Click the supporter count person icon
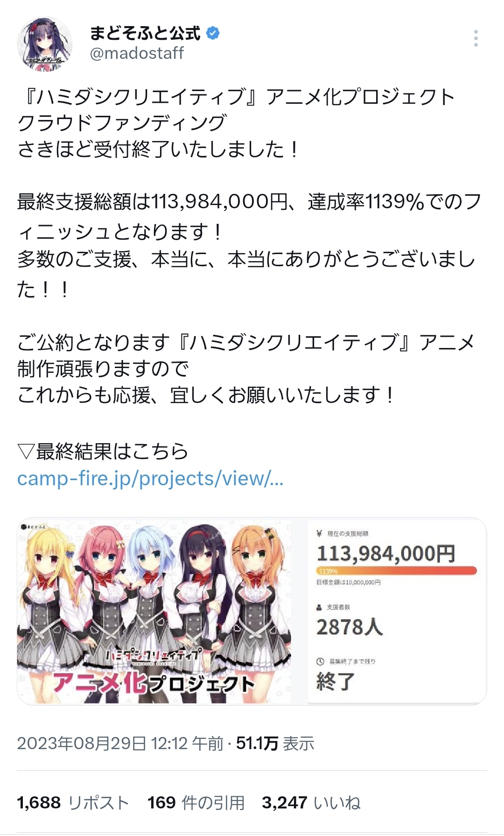Screen dimensions: 504x836 [x=319, y=607]
